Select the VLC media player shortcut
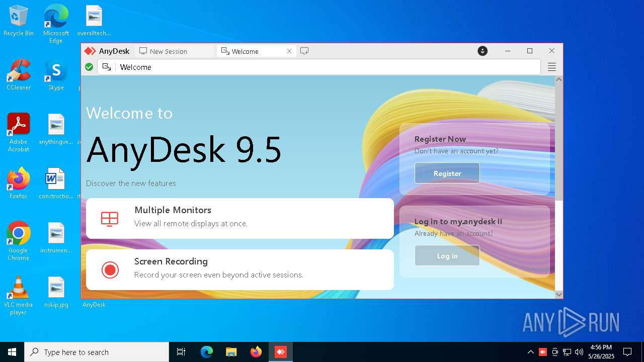644x362 pixels. coord(19,295)
